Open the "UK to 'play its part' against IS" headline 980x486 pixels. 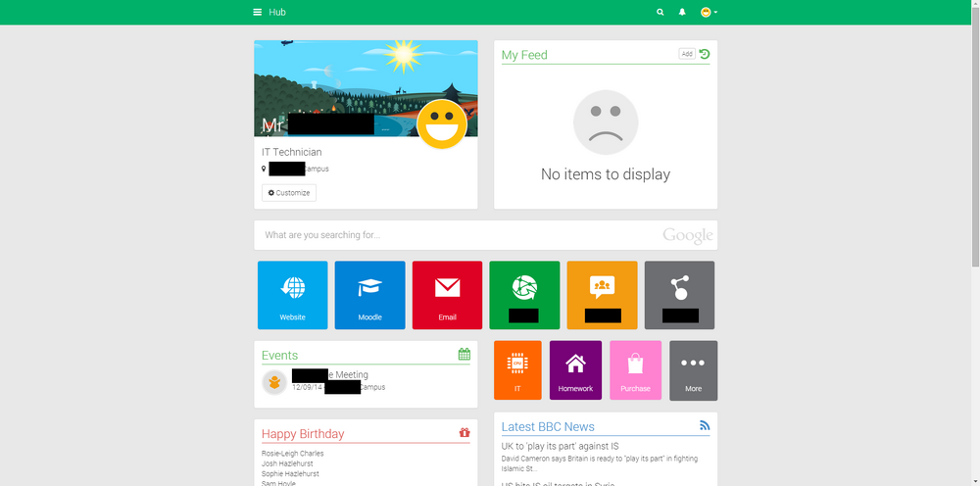560,446
